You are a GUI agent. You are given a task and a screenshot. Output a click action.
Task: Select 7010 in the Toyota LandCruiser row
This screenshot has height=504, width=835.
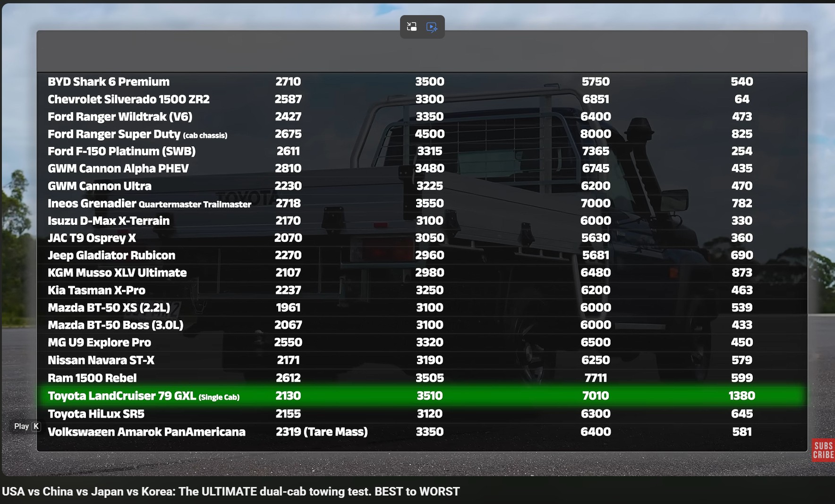[596, 396]
